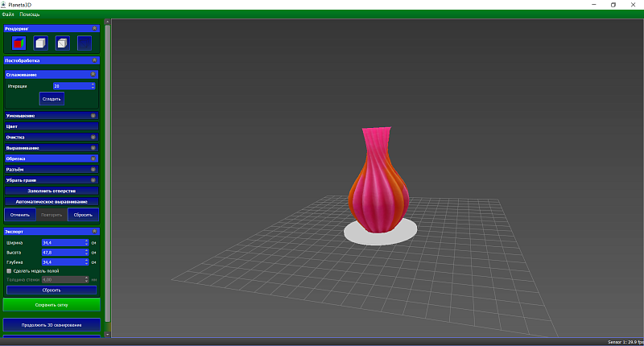
Task: Enable the 'Сделать модель полой' checkbox
Action: [x=9, y=271]
